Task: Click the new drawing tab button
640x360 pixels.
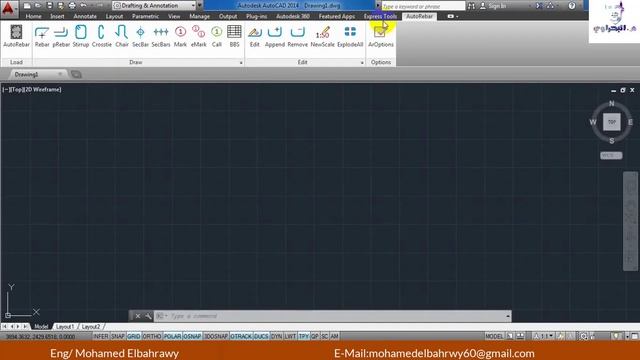Action: click(76, 74)
